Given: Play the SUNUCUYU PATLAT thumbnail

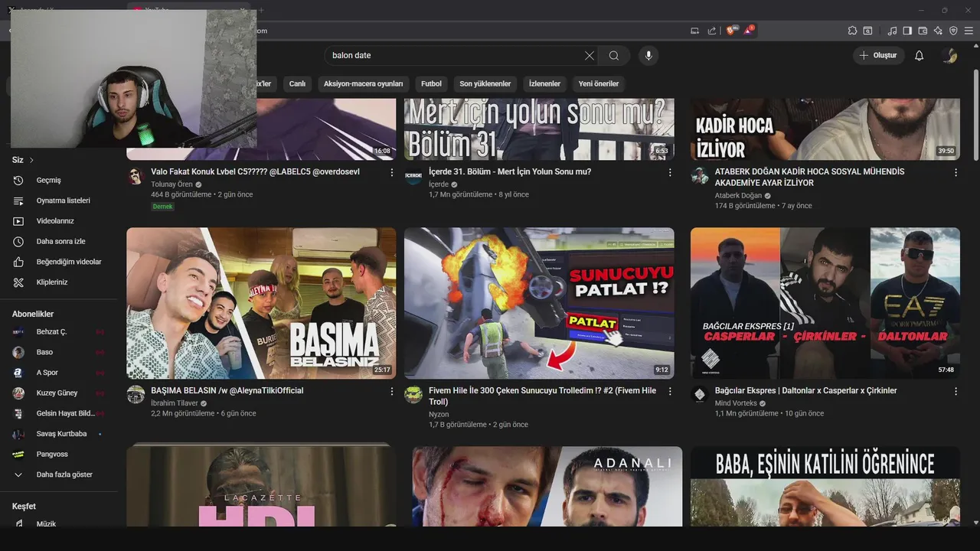Looking at the screenshot, I should tap(539, 303).
